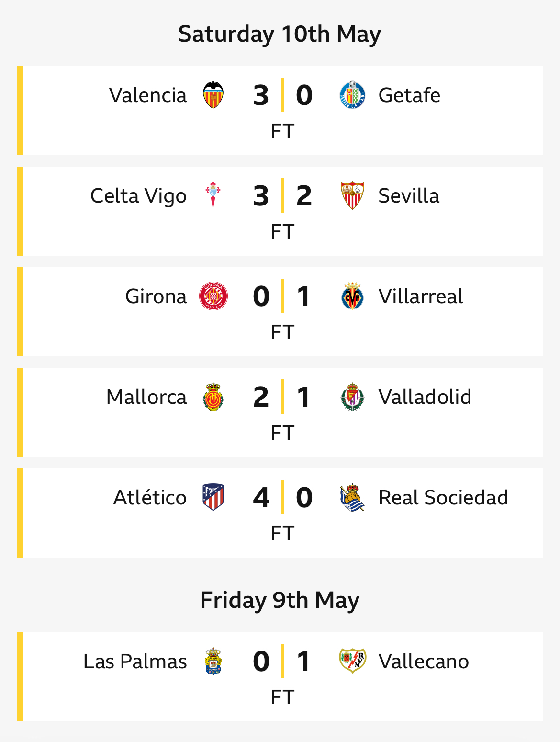Screen dimensions: 560x742
Task: Open the Valencia team name link
Action: 148,95
